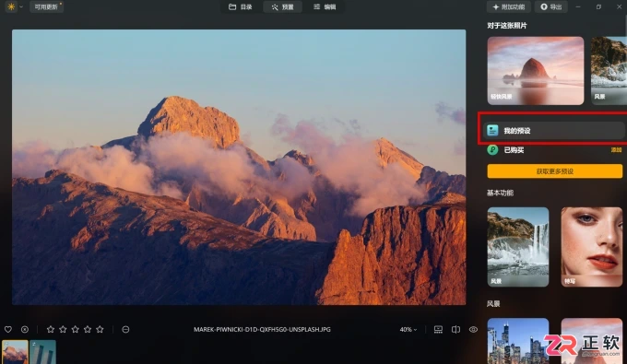
Task: Open the city skyline preset card
Action: [x=518, y=341]
